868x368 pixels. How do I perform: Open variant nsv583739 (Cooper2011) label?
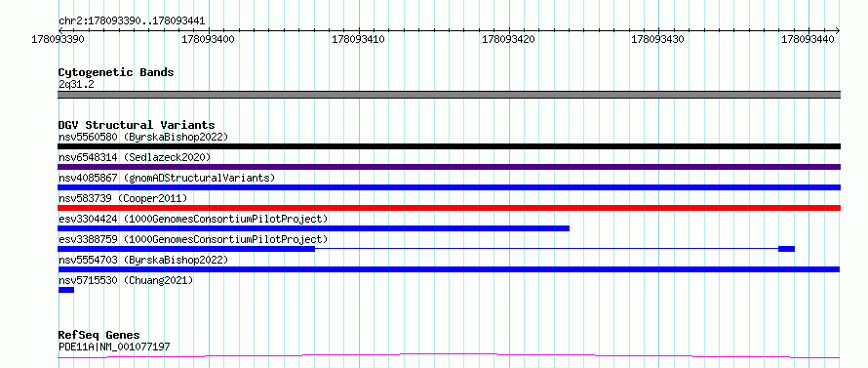point(123,198)
